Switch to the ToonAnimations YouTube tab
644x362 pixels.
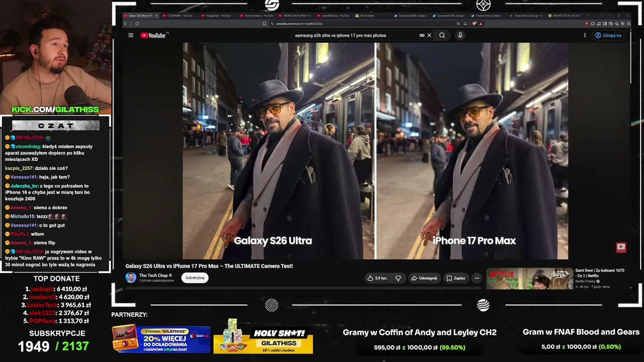click(x=256, y=16)
